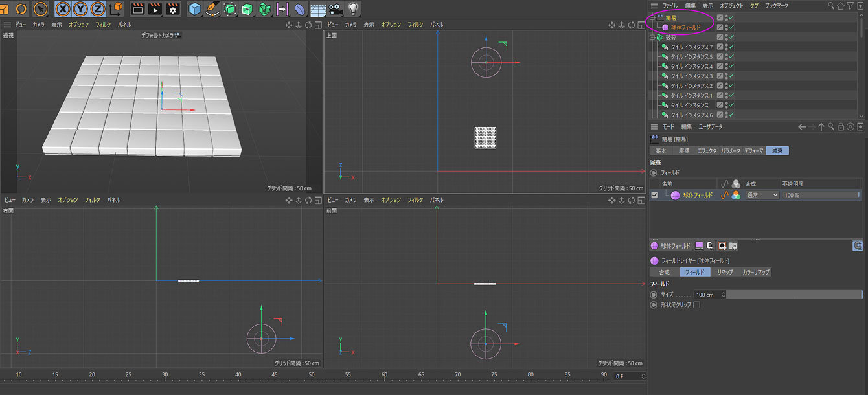The width and height of the screenshot is (868, 395).
Task: Open the render settings clapperboard icon
Action: 172,9
